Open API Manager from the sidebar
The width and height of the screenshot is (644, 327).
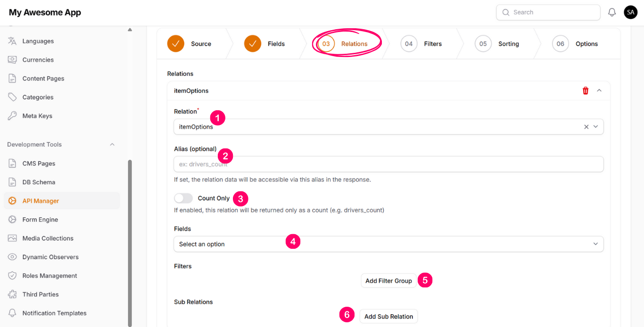[x=41, y=201]
